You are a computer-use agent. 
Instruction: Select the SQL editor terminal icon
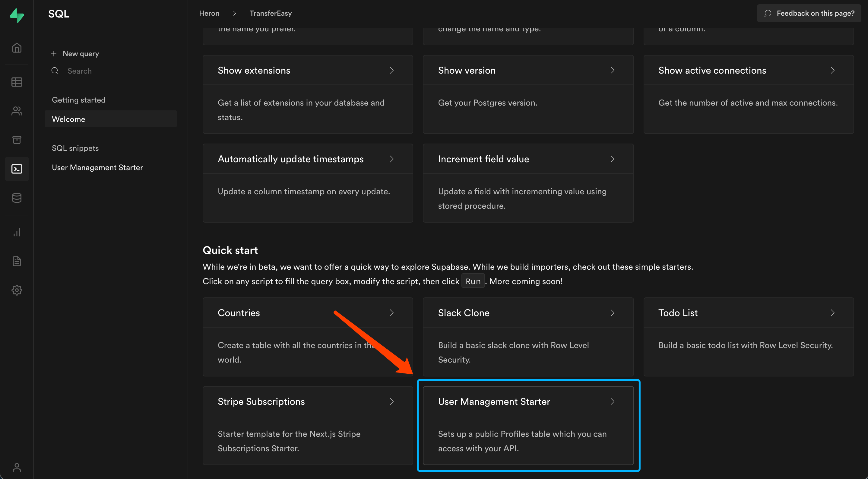click(x=17, y=169)
